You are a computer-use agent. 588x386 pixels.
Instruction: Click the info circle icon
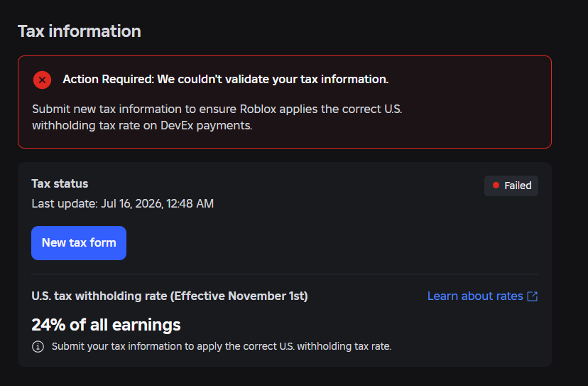tap(38, 346)
